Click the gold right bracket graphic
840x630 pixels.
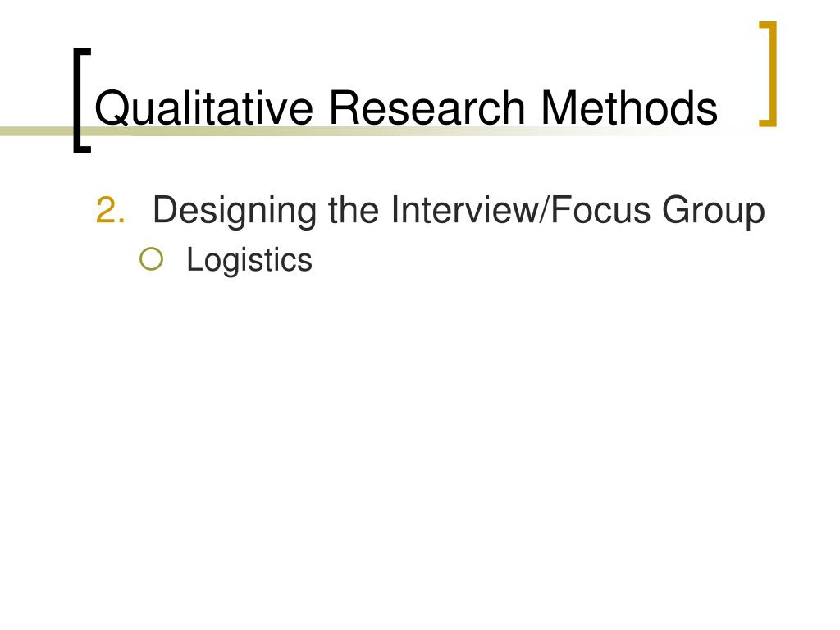click(768, 74)
